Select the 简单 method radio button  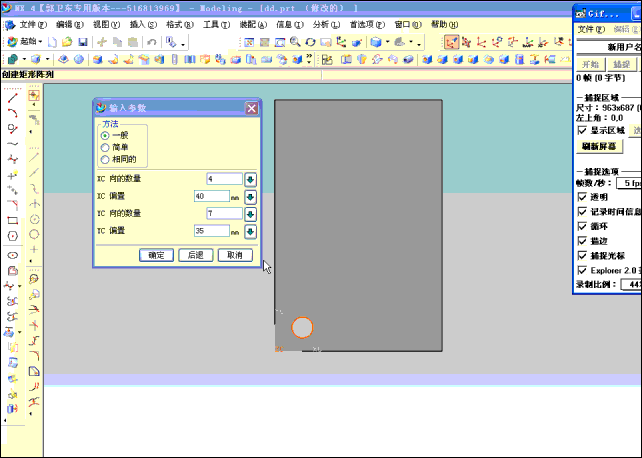pyautogui.click(x=105, y=147)
